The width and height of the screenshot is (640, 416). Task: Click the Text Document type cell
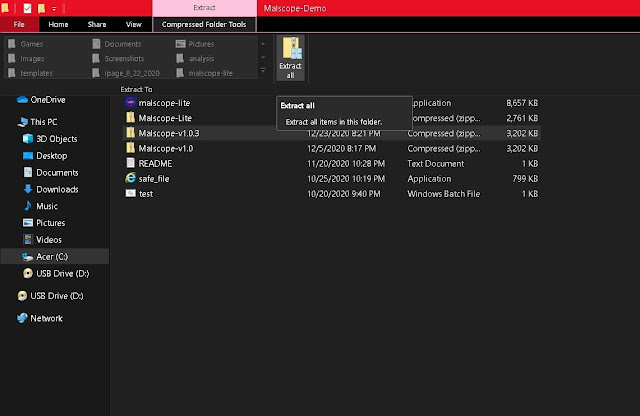[436, 163]
